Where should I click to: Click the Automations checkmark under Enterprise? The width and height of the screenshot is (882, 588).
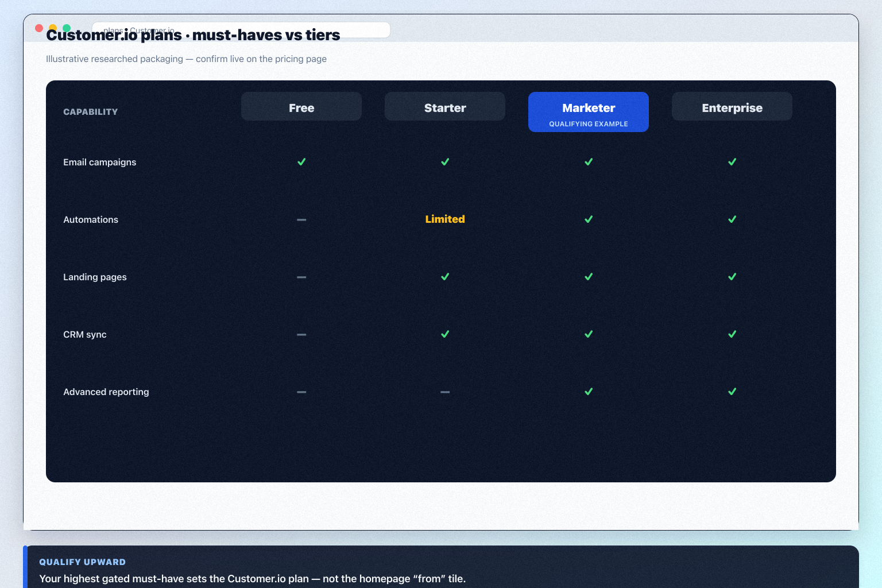point(732,219)
